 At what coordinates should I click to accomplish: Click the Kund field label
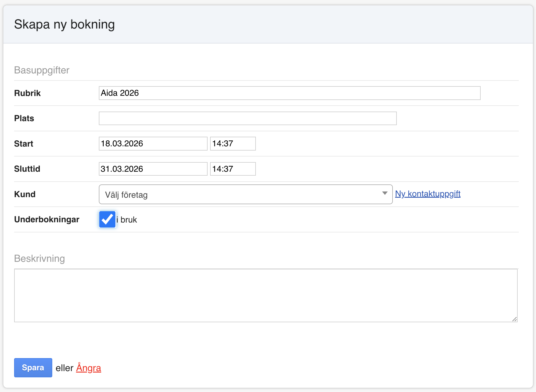25,194
